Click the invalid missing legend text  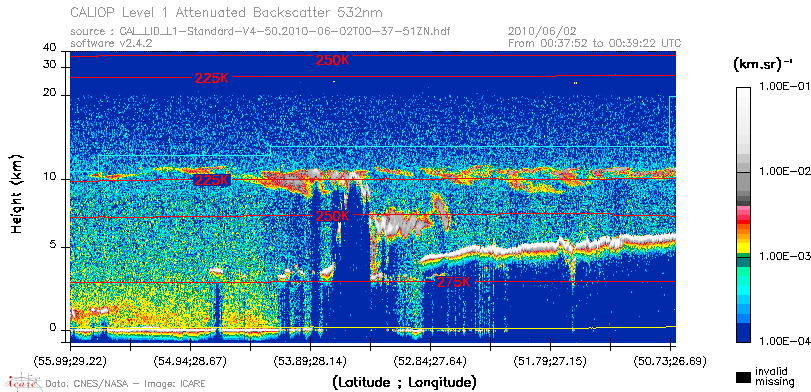(774, 376)
